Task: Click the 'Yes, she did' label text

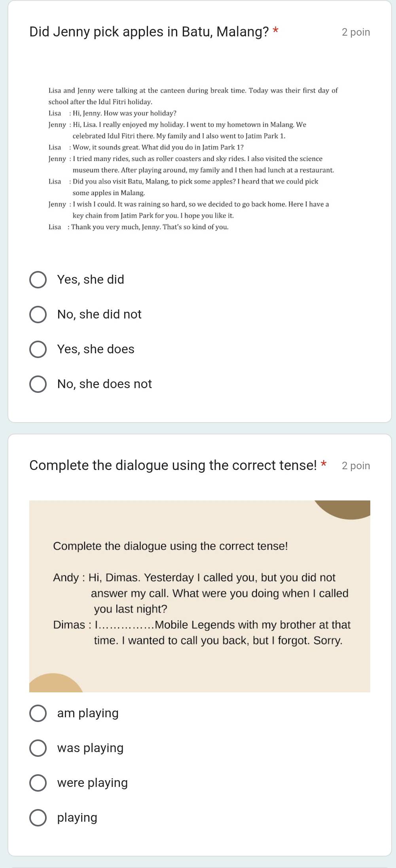Action: point(91,280)
